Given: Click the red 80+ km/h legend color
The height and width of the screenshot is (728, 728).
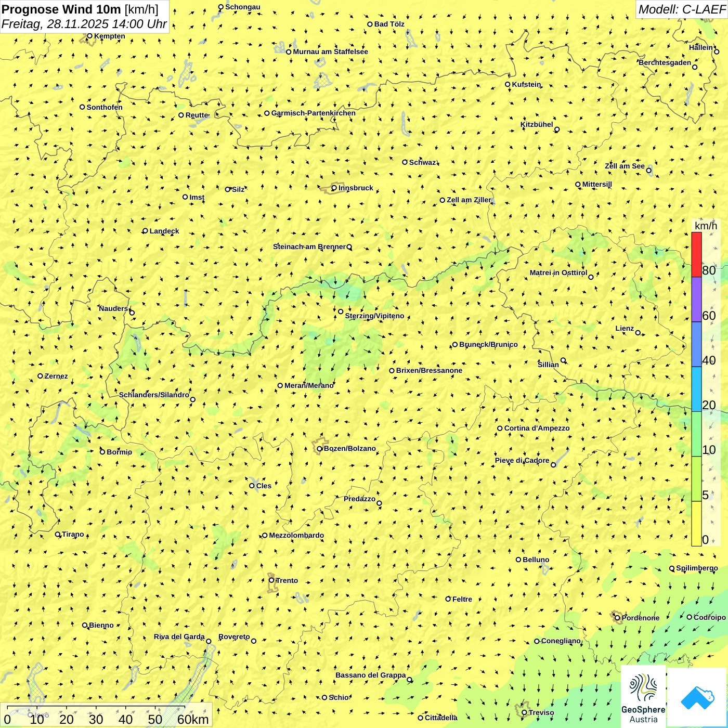Looking at the screenshot, I should 696,255.
